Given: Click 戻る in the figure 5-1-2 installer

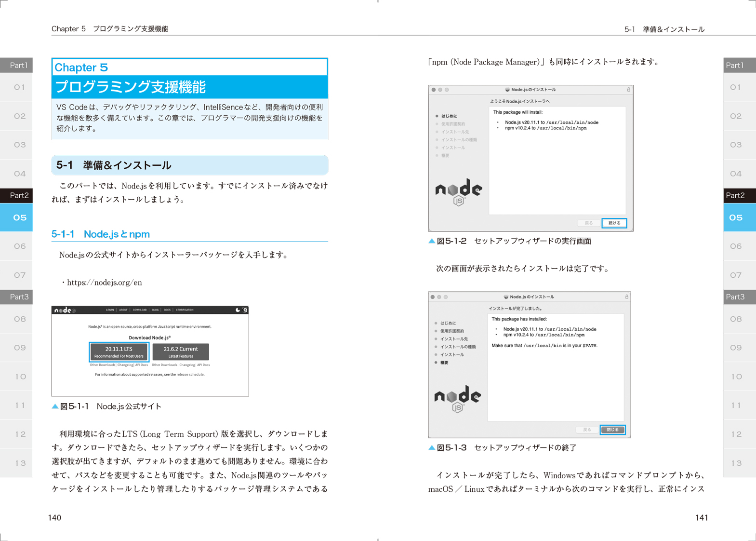Looking at the screenshot, I should [589, 223].
